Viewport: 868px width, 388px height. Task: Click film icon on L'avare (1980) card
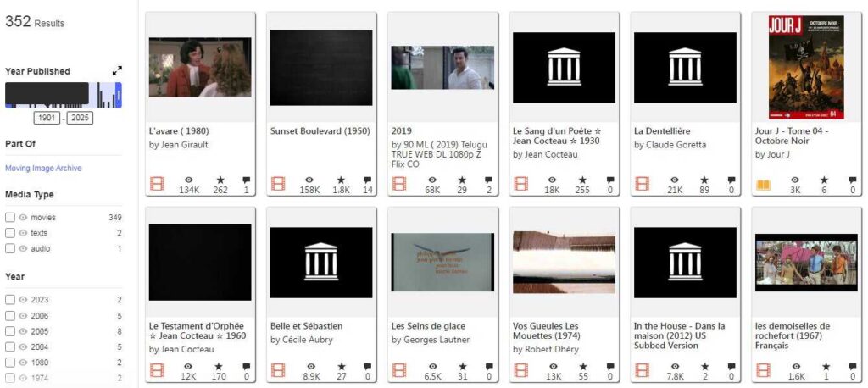157,184
